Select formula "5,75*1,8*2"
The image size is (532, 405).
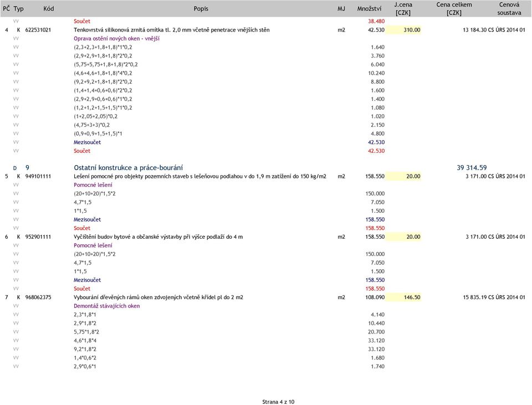(86, 332)
